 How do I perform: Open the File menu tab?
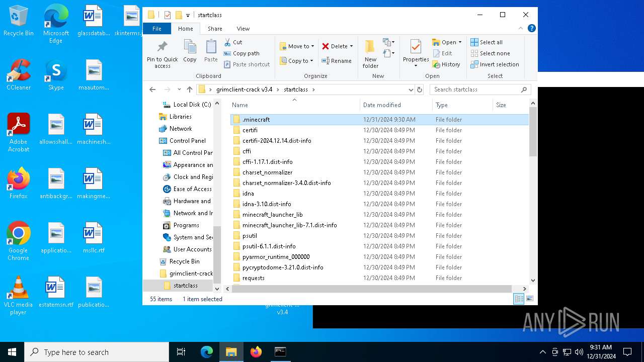click(x=157, y=29)
